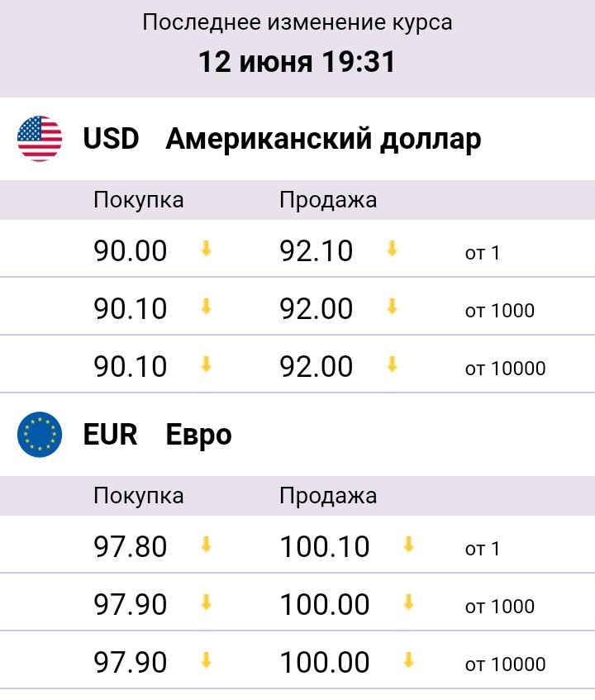Click the USD sell rate 92.10
This screenshot has height=700, width=595.
[316, 250]
